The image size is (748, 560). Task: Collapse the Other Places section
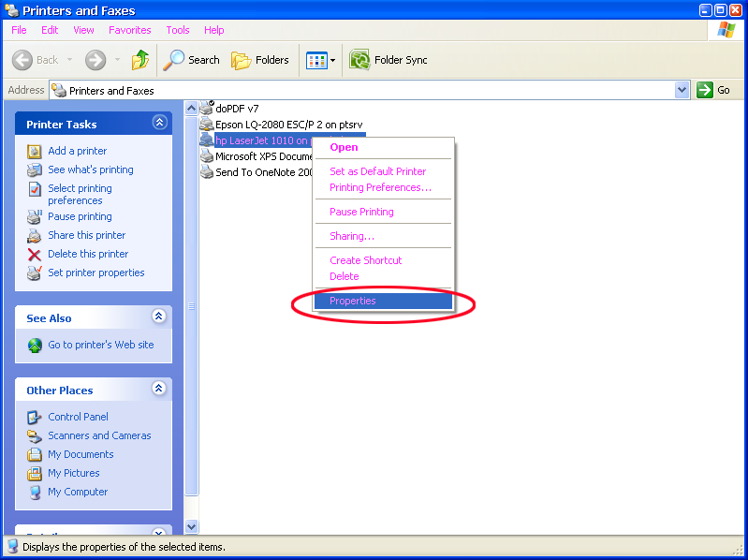(x=159, y=389)
